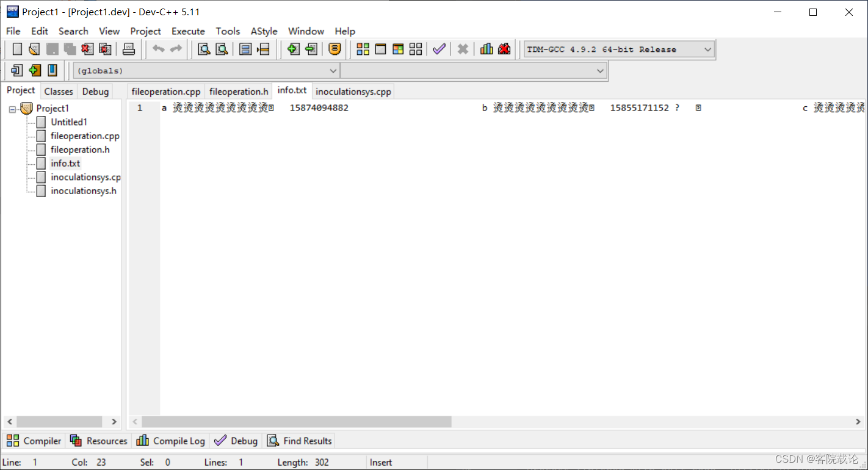Click the Replace magnifier icon
The height and width of the screenshot is (470, 868).
click(x=222, y=49)
